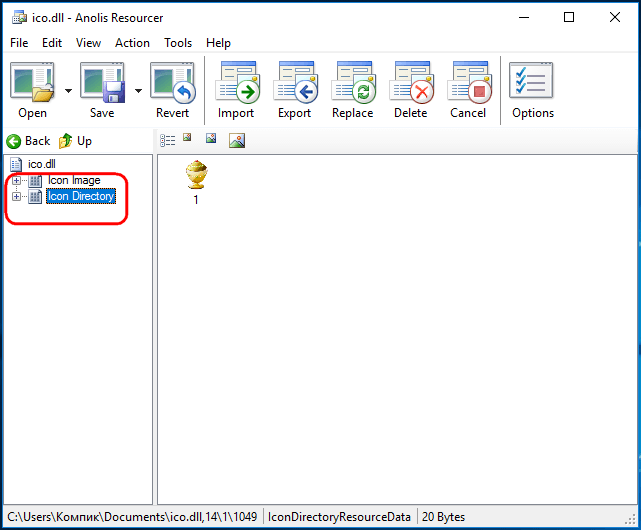Image resolution: width=641 pixels, height=530 pixels.
Task: Switch to the details list view icon
Action: 168,140
